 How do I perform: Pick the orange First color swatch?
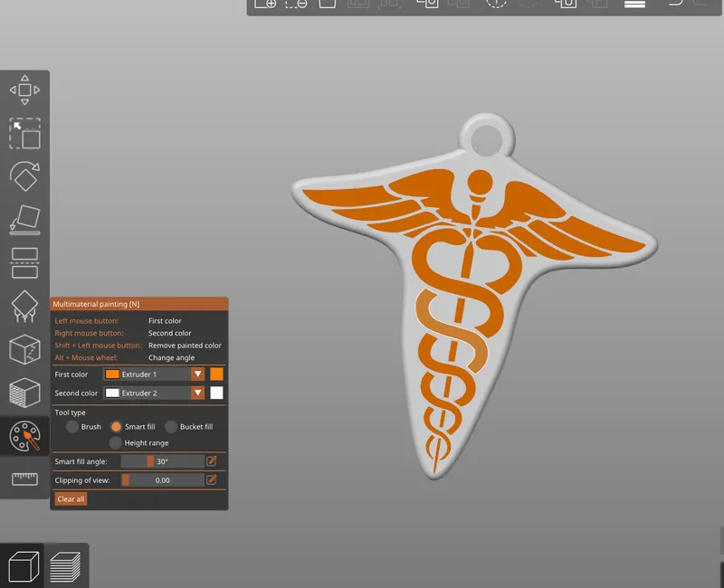coord(216,375)
